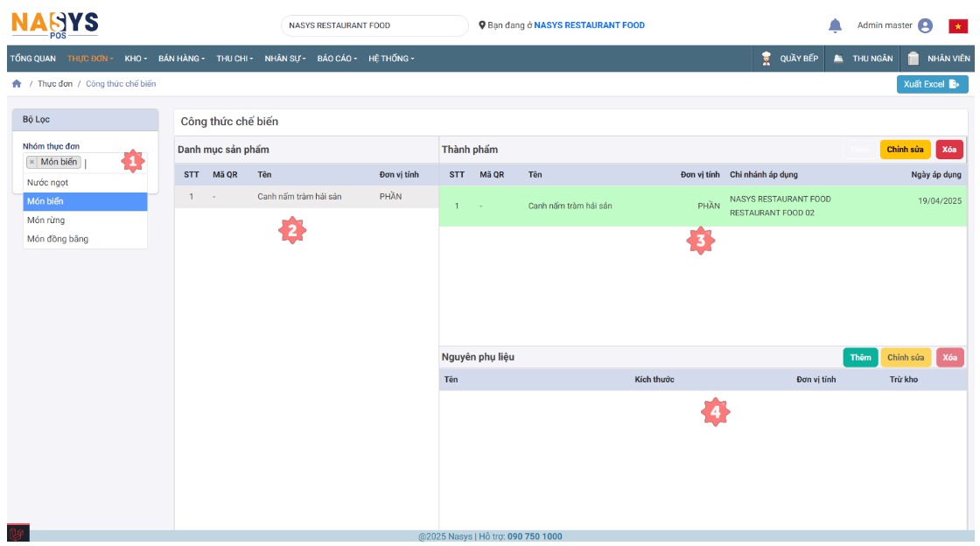980x546 pixels.
Task: Click the NASYS POS logo
Action: pos(54,24)
